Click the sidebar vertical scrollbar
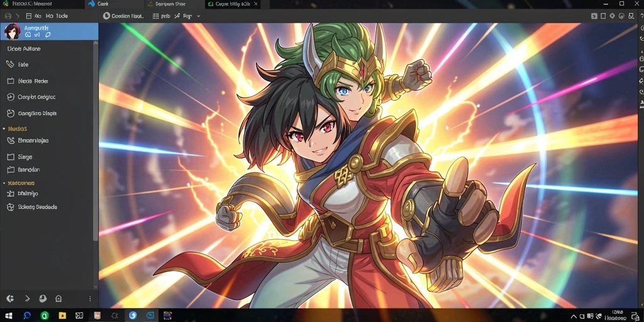The image size is (644, 322). coord(96,140)
